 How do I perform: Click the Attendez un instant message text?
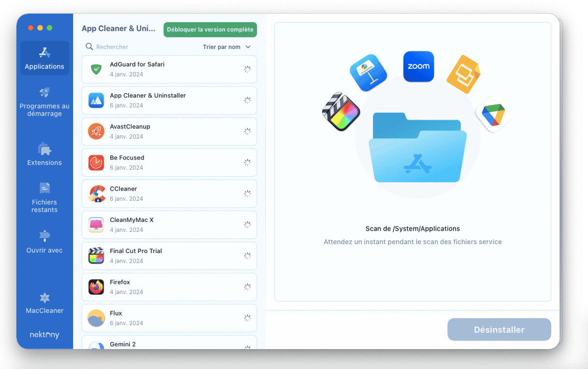(x=412, y=242)
